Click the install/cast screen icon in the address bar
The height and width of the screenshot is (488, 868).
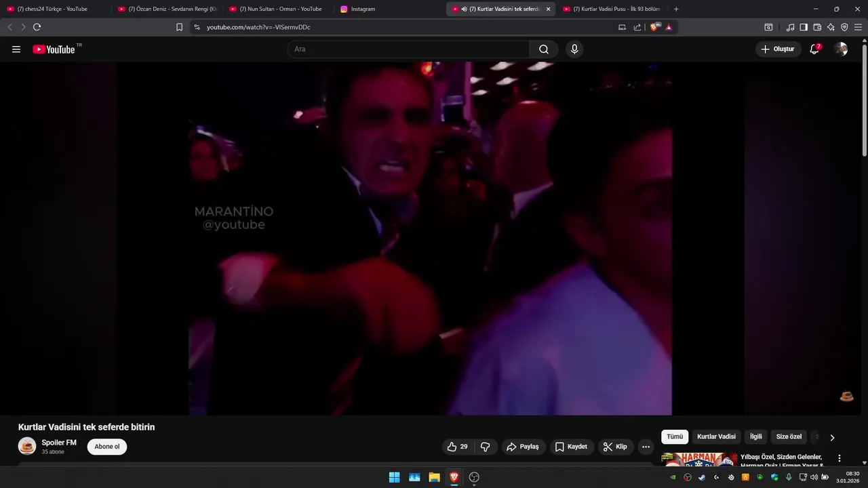click(x=622, y=27)
